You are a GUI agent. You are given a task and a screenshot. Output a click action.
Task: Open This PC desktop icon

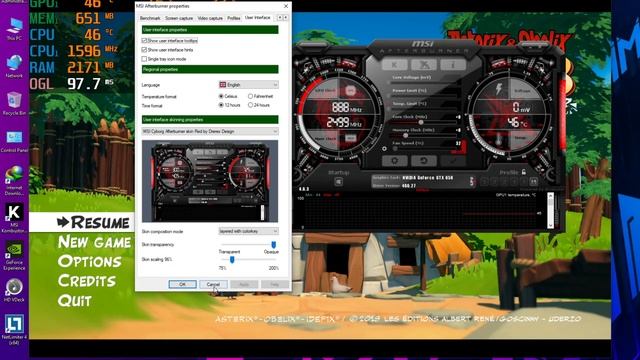click(x=14, y=29)
